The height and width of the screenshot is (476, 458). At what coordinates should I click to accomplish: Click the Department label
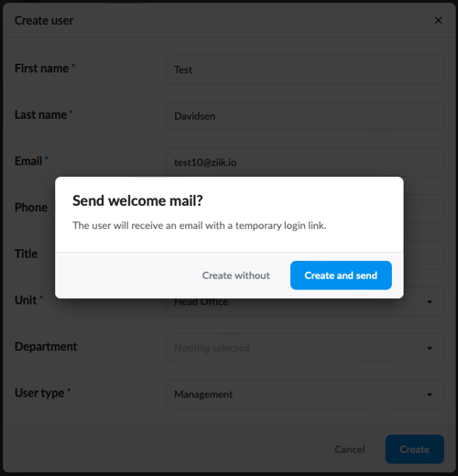pos(46,347)
